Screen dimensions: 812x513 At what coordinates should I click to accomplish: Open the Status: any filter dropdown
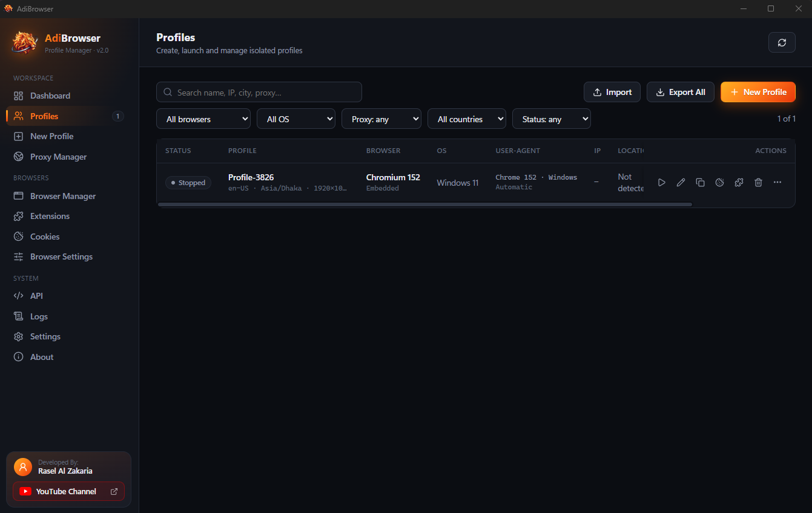(552, 119)
